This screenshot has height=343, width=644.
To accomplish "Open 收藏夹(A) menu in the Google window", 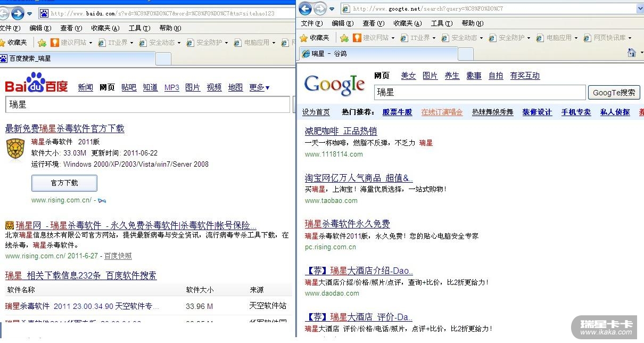I will (x=408, y=23).
